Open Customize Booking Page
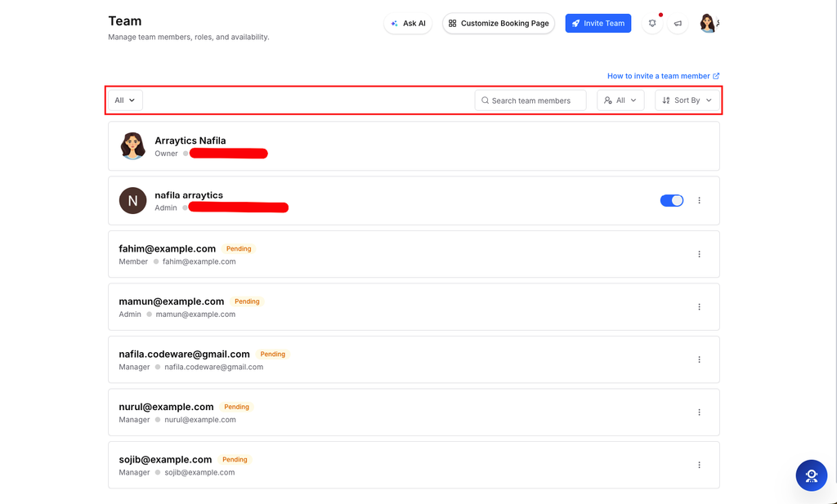 499,24
